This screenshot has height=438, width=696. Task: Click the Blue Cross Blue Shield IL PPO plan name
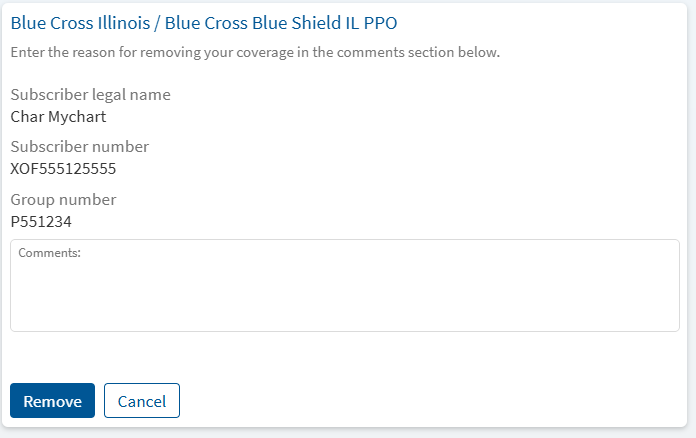point(281,23)
